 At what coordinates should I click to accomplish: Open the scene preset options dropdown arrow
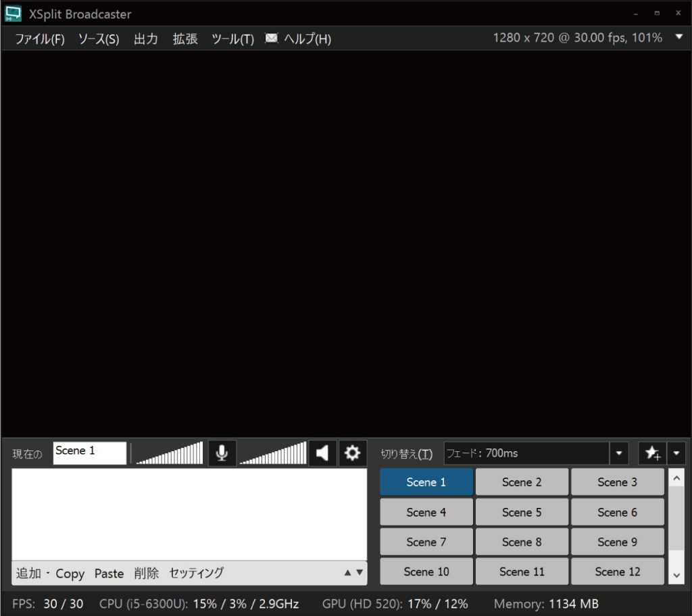coord(676,453)
